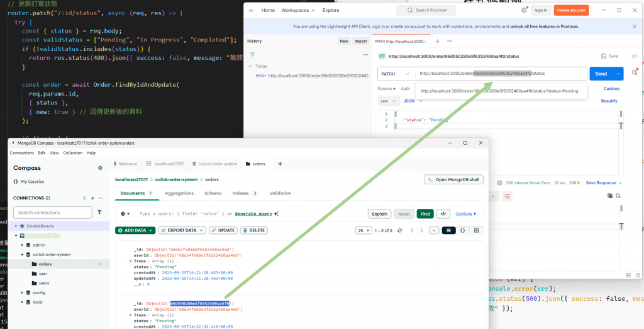This screenshot has width=644, height=329.
Task: Open the raw body type dropdown
Action: click(x=388, y=101)
